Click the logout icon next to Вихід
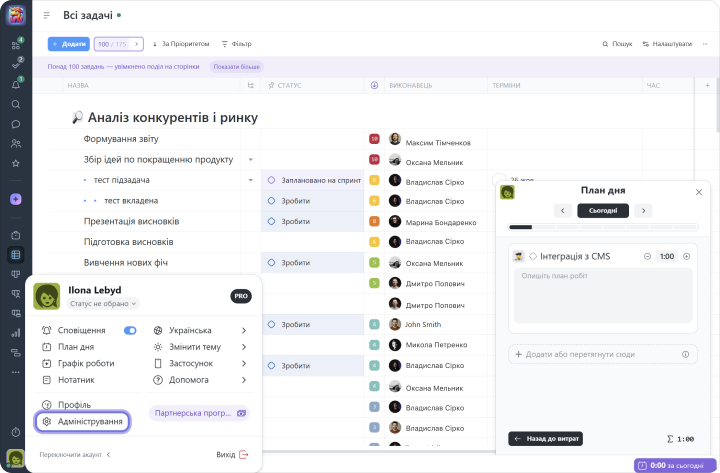The width and height of the screenshot is (720, 473). click(244, 455)
